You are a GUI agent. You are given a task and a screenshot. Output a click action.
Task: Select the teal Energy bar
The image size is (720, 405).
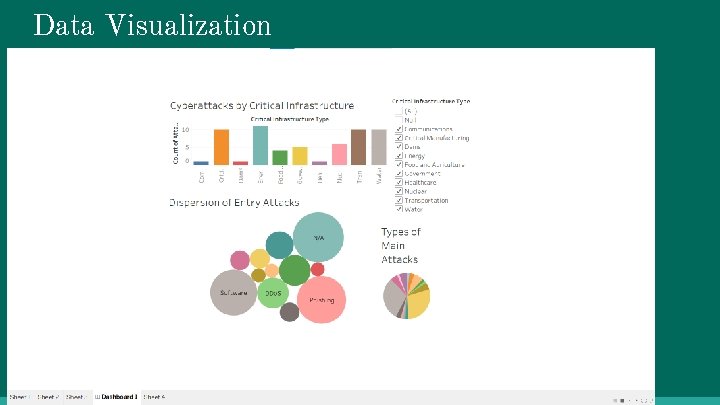[260, 146]
